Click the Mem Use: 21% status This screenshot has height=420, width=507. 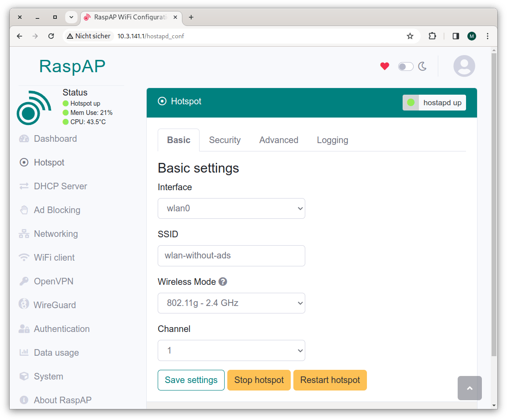click(x=92, y=113)
